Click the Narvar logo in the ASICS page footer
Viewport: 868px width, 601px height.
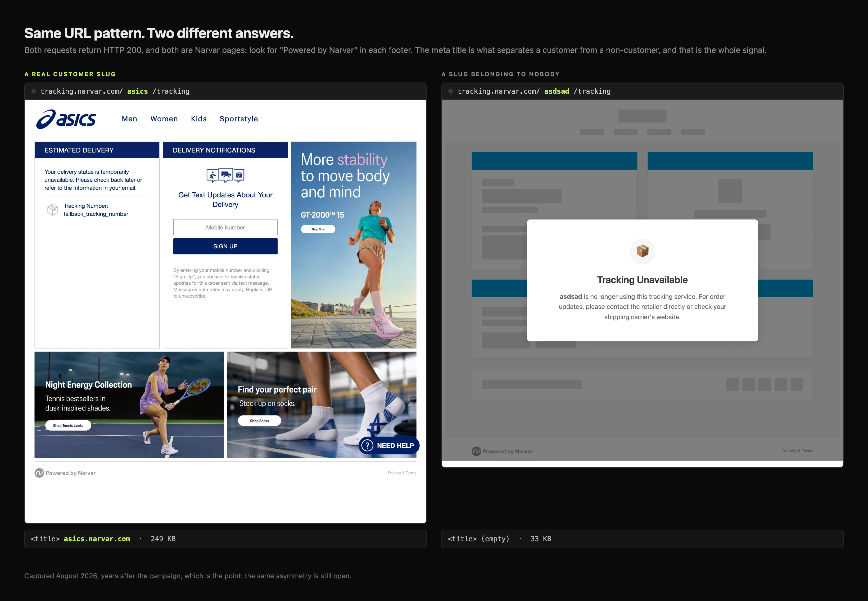(39, 473)
